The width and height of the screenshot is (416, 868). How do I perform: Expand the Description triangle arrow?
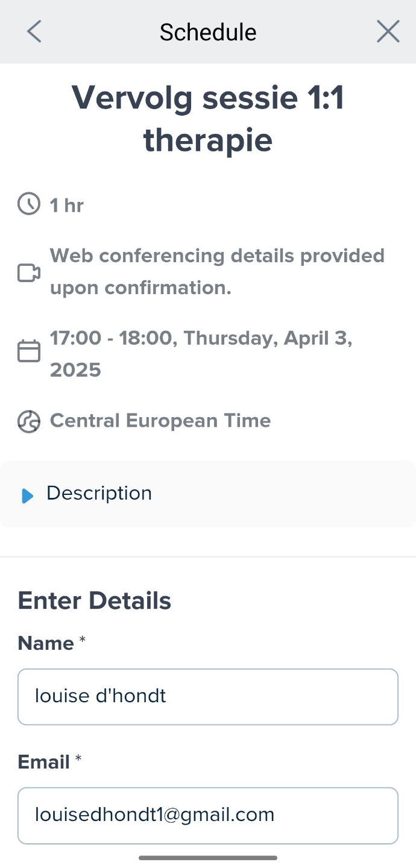point(27,495)
